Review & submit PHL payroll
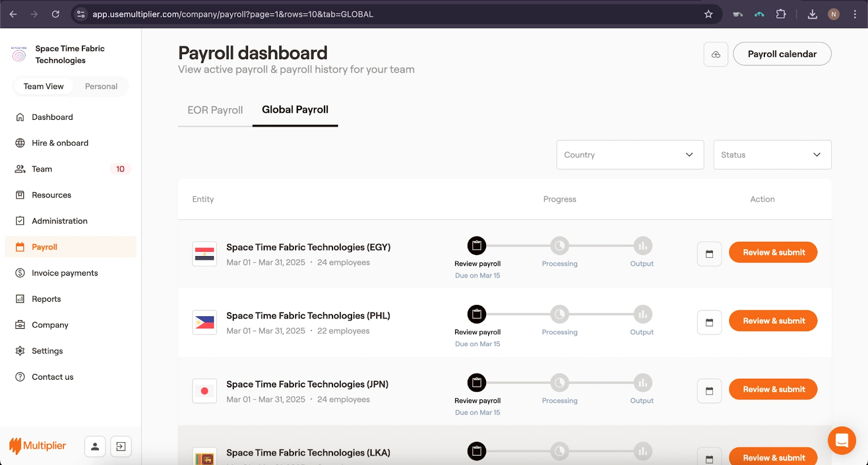Screen dimensions: 868x465 (773, 321)
